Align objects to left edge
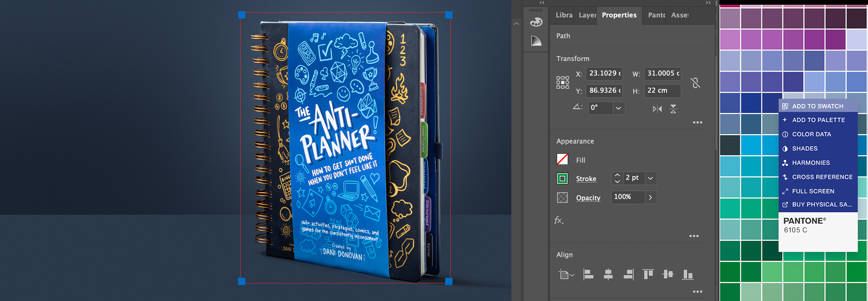The width and height of the screenshot is (868, 301). tap(588, 274)
